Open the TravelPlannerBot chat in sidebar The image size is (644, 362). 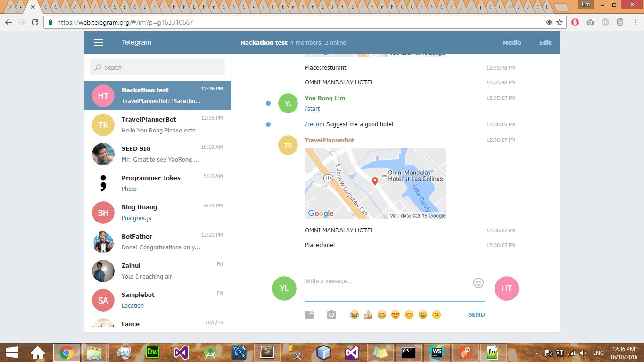[x=158, y=125]
